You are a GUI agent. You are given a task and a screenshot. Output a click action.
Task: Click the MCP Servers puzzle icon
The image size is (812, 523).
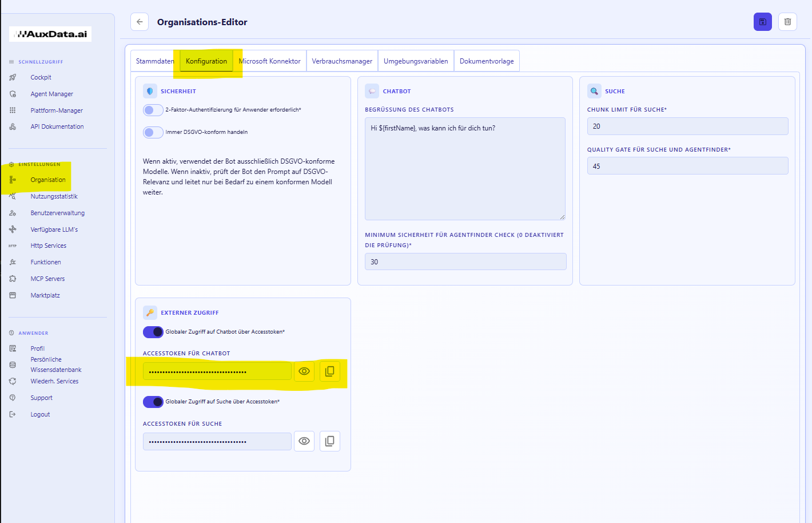click(x=13, y=279)
